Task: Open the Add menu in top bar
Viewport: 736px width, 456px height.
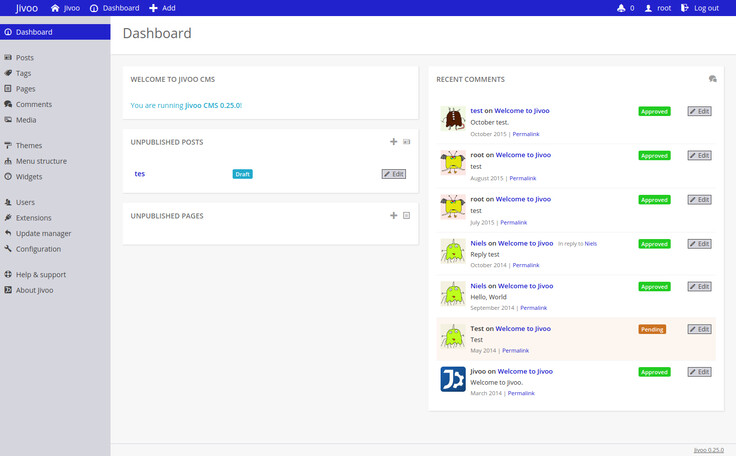Action: point(162,8)
